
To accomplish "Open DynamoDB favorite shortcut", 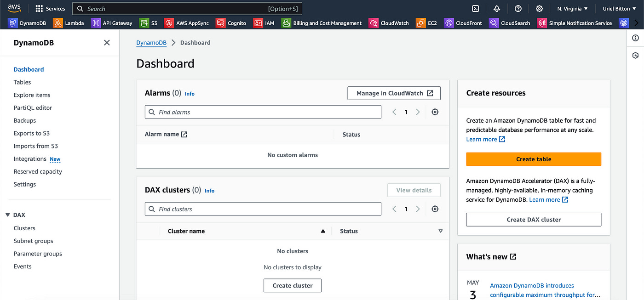I will pos(27,23).
